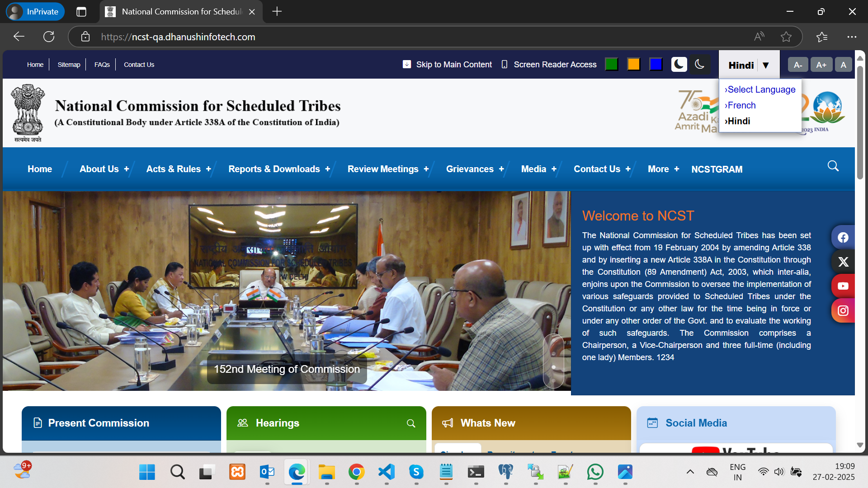Image resolution: width=868 pixels, height=488 pixels.
Task: Open the YouTube social link
Action: pos(843,286)
